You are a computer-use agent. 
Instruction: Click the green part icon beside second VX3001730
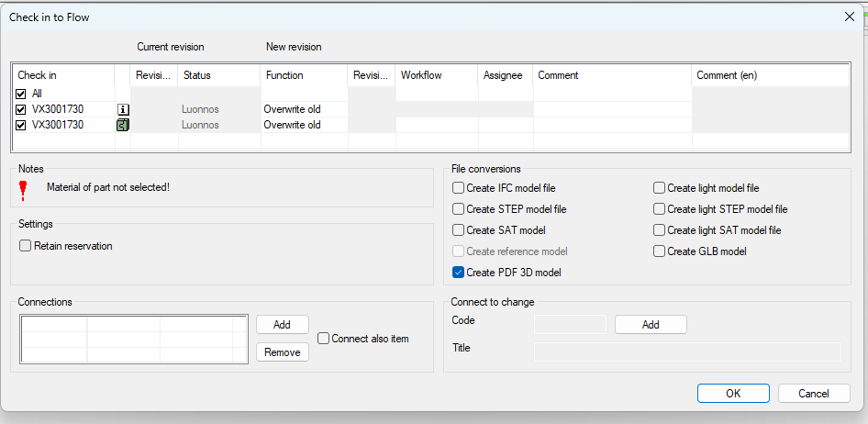(x=123, y=125)
